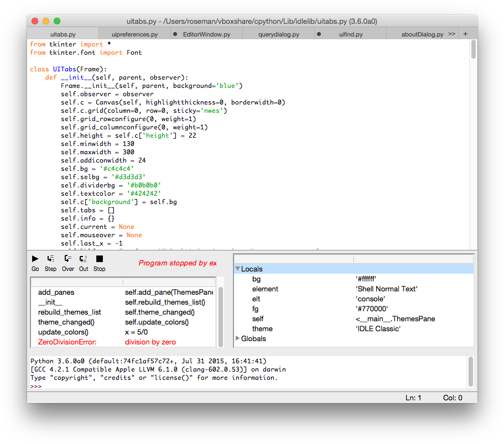The height and width of the screenshot is (444, 504).
Task: Show overflow tabs via the double-chevron
Action: pyautogui.click(x=451, y=33)
